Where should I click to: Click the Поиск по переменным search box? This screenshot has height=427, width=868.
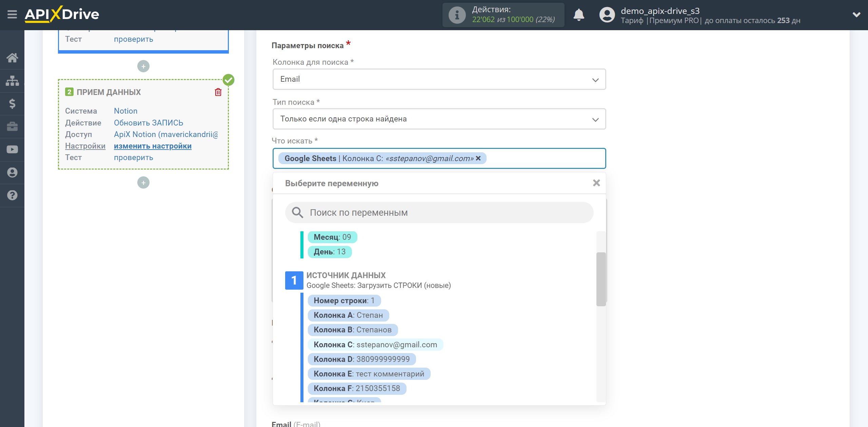(x=439, y=212)
